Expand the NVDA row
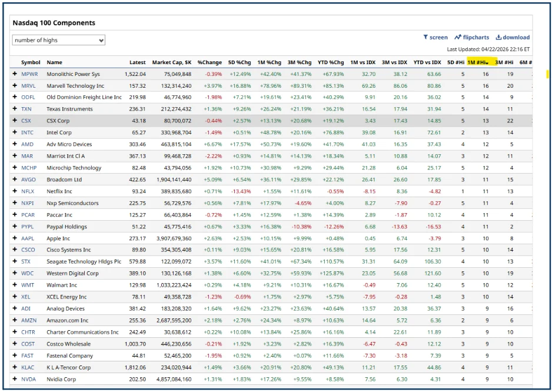Screen dimensions: 552x392 (15, 379)
